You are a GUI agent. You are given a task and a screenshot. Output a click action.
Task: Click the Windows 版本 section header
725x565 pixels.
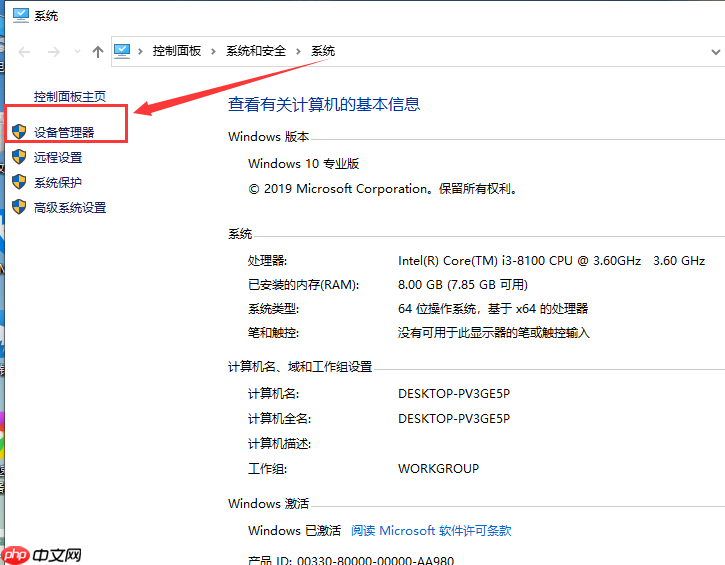(x=268, y=136)
